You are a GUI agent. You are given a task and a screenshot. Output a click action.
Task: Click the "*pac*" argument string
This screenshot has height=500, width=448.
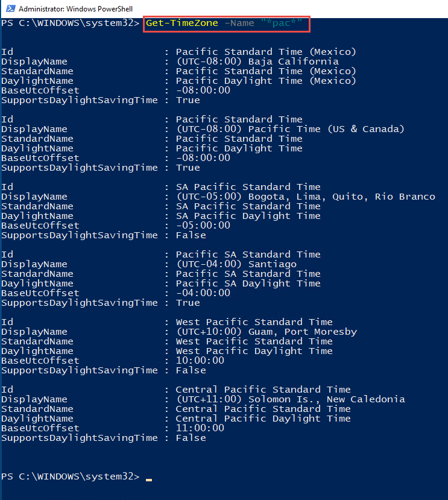[281, 23]
